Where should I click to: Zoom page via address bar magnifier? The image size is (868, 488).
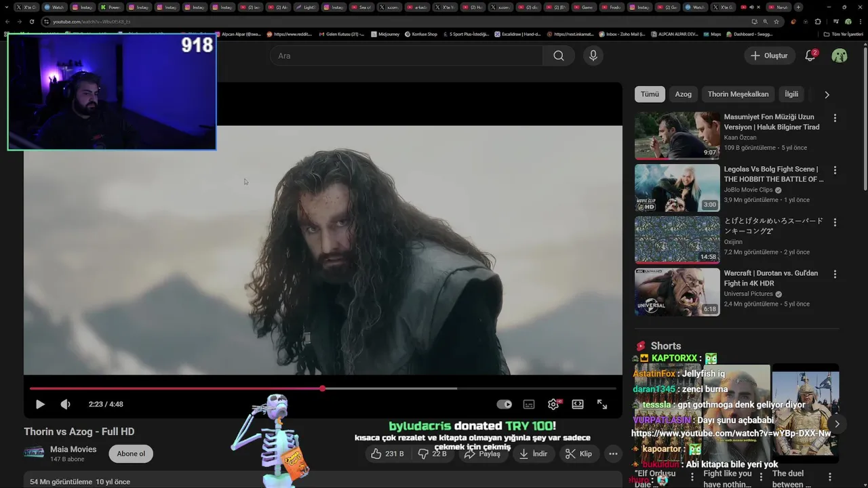766,22
